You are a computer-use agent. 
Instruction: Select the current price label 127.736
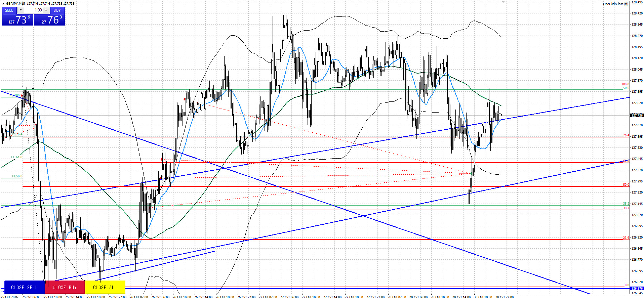click(637, 115)
